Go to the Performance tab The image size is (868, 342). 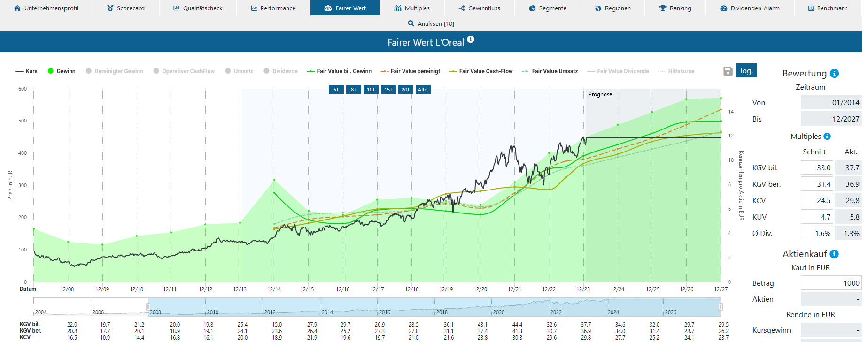(x=273, y=8)
